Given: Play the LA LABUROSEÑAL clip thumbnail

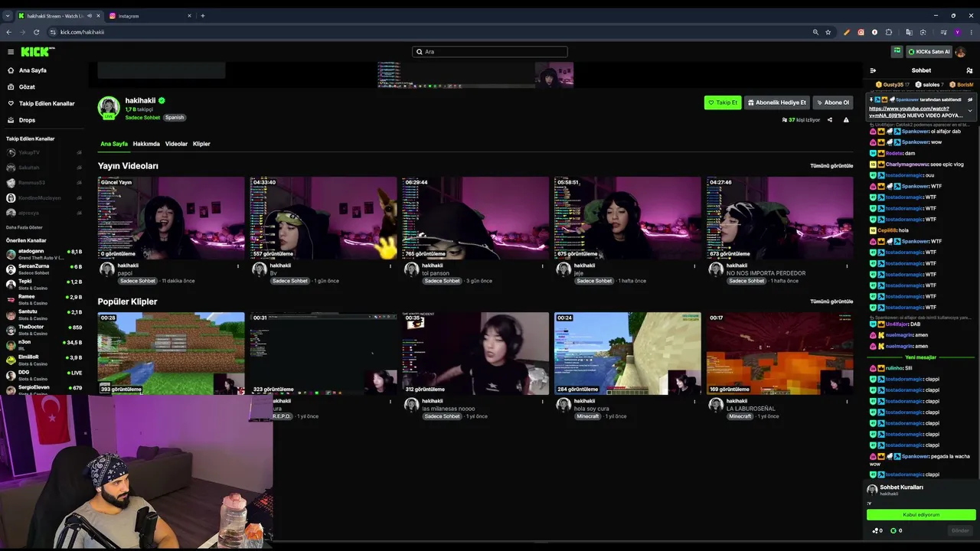Looking at the screenshot, I should (x=779, y=354).
